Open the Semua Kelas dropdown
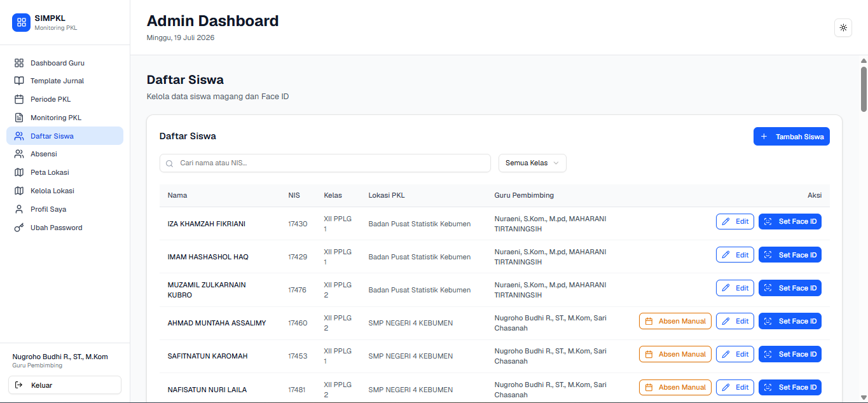Viewport: 868px width, 403px height. point(532,163)
